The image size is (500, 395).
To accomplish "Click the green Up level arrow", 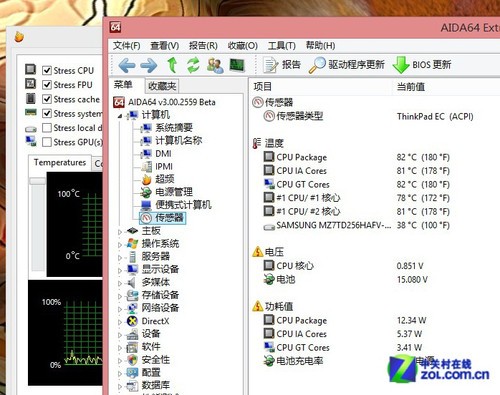I will pos(172,65).
